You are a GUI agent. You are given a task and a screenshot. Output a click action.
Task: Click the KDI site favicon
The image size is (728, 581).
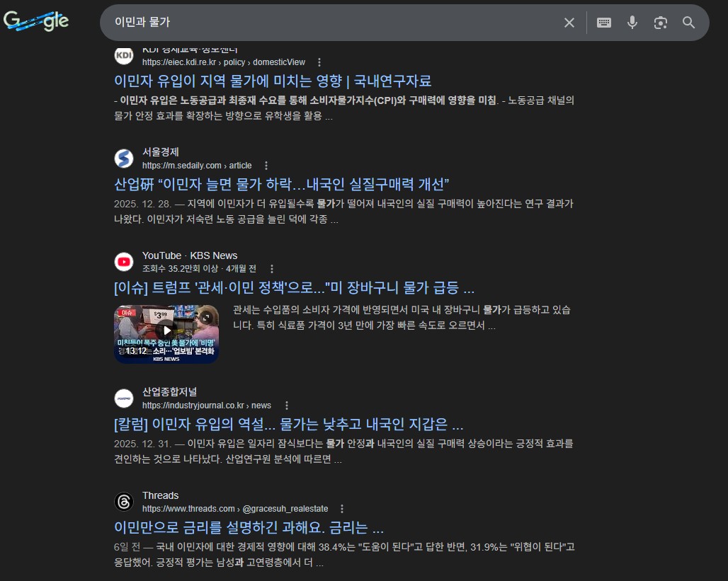(124, 56)
